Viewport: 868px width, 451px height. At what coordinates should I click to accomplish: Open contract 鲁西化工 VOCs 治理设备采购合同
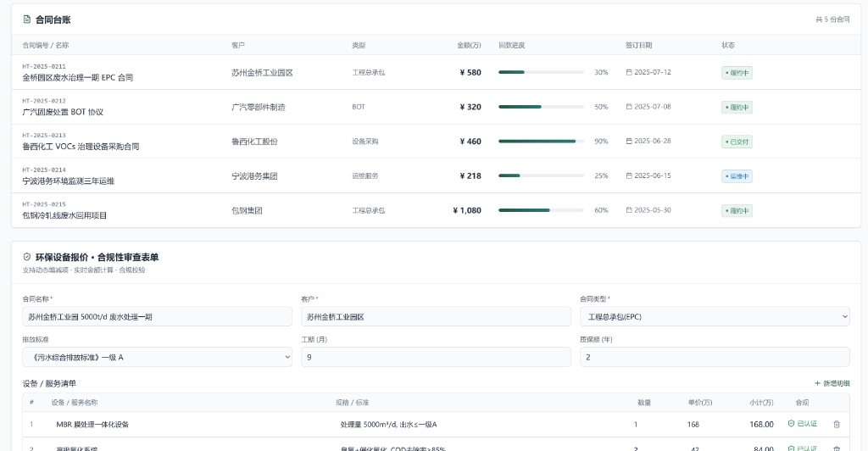click(81, 147)
